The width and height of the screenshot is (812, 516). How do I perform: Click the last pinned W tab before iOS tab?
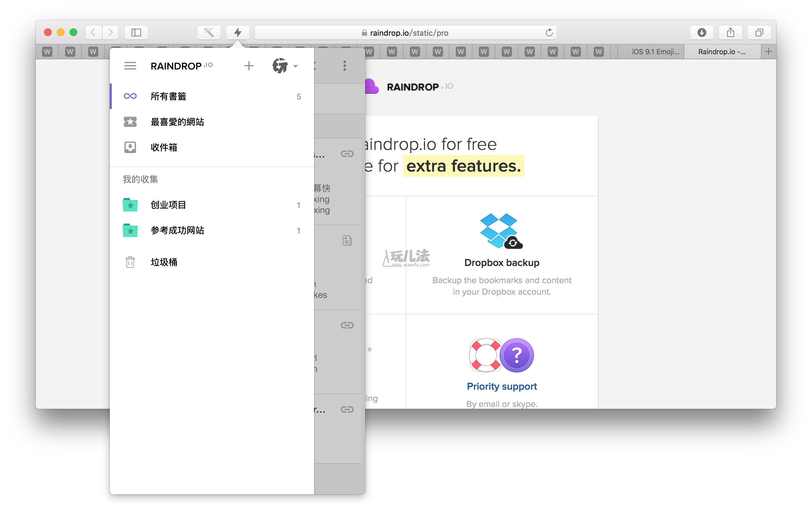click(x=599, y=52)
